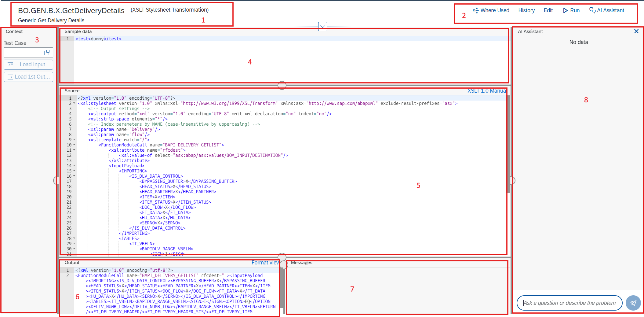
Task: Fold the xsl:stylesheet element on line 2
Action: point(74,103)
